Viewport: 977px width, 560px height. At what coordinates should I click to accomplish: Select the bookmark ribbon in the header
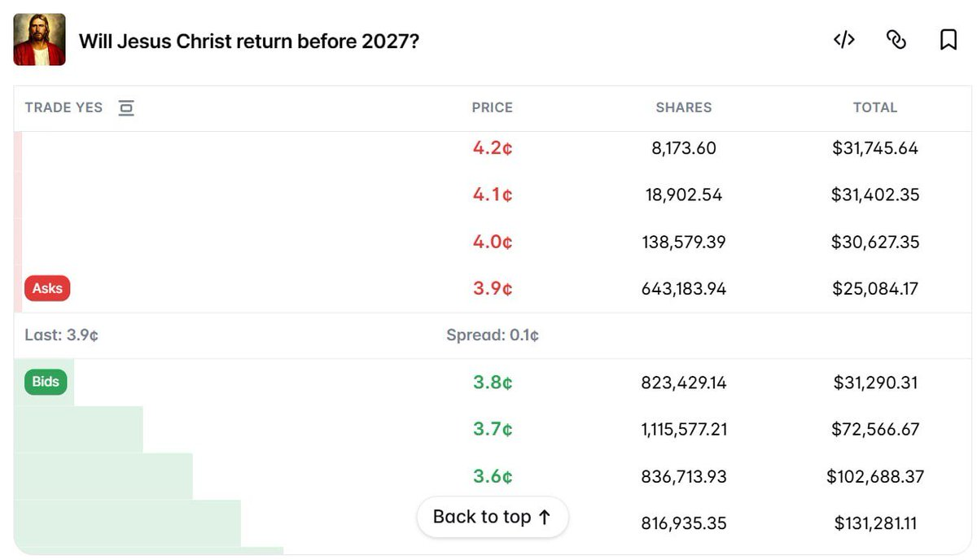pos(949,39)
